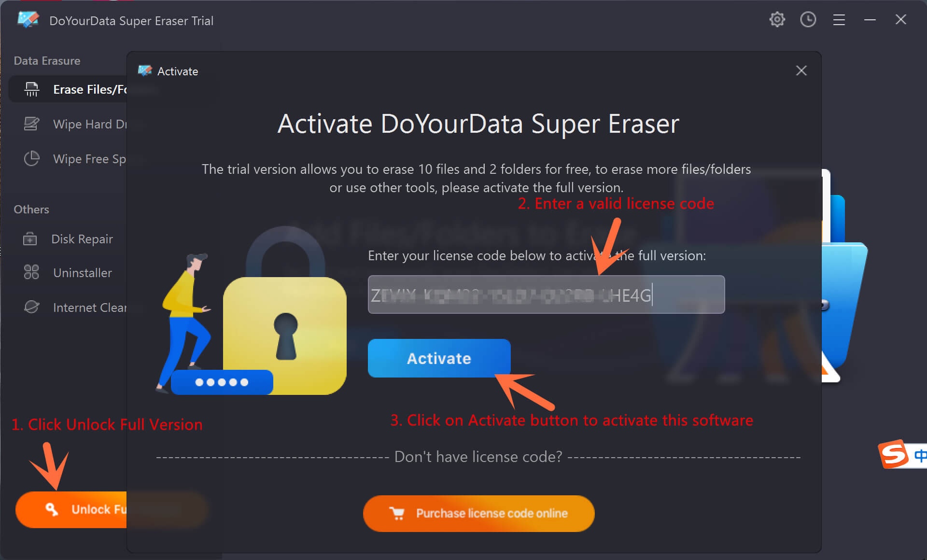Click Purchase license code online

click(478, 513)
